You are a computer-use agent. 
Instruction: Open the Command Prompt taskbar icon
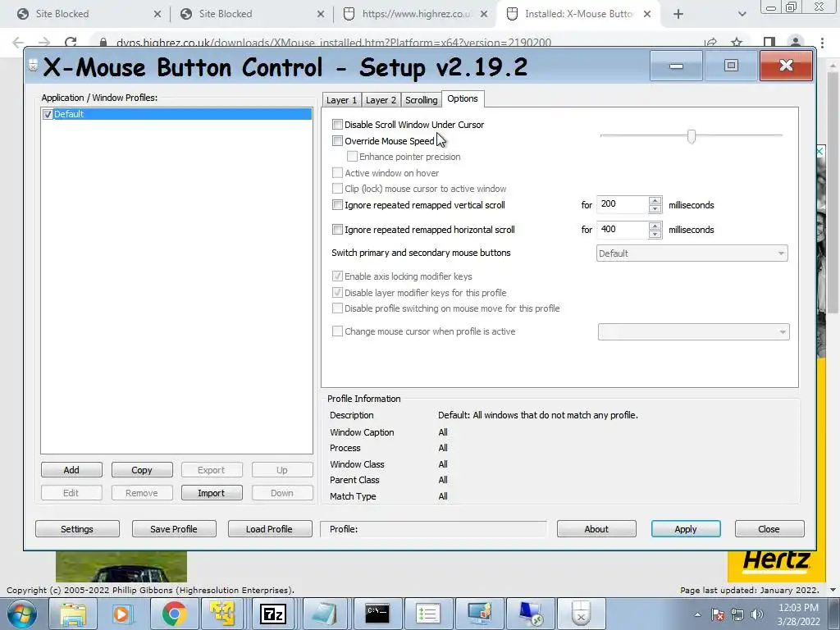377,614
